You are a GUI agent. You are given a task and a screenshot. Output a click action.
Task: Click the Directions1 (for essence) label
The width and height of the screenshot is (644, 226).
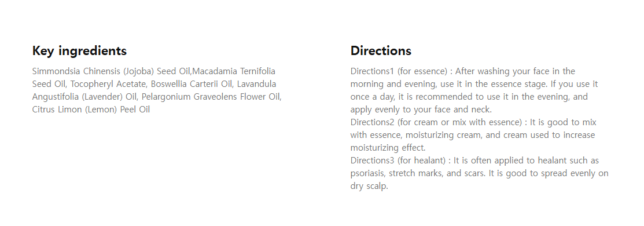click(399, 71)
